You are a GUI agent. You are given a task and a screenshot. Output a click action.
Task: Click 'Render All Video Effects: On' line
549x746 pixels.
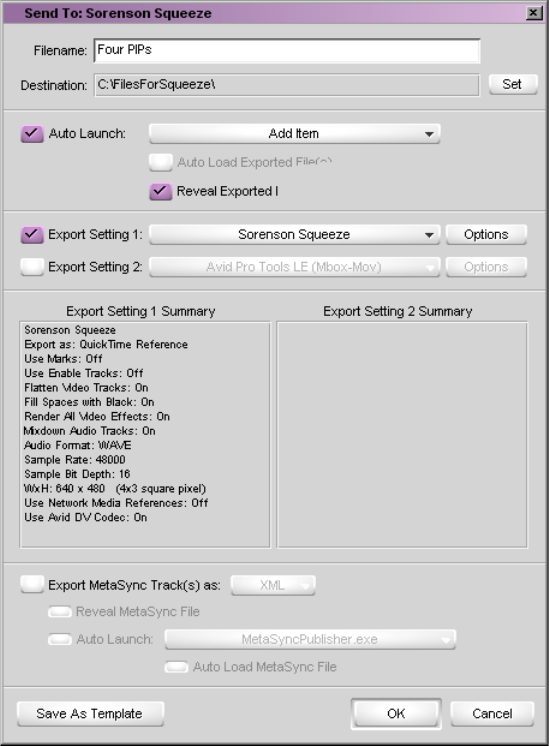(97, 416)
